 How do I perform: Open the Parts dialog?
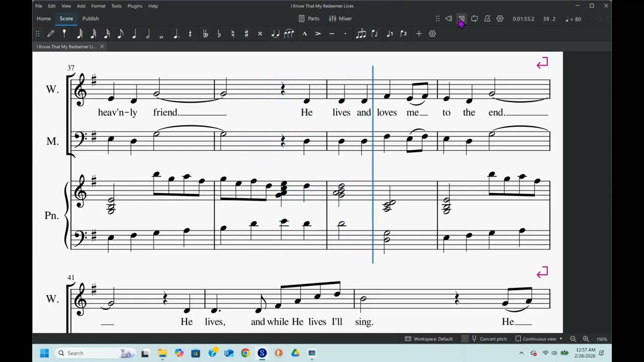tap(309, 19)
